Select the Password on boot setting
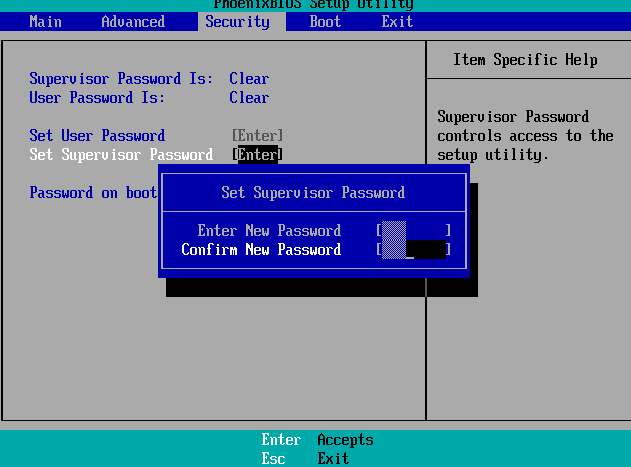Image resolution: width=631 pixels, height=467 pixels. click(93, 193)
